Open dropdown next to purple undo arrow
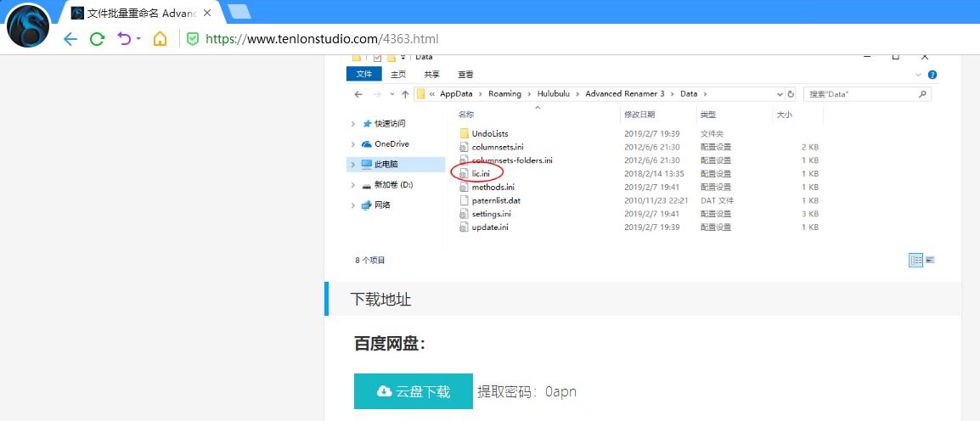The image size is (980, 421). pyautogui.click(x=138, y=39)
